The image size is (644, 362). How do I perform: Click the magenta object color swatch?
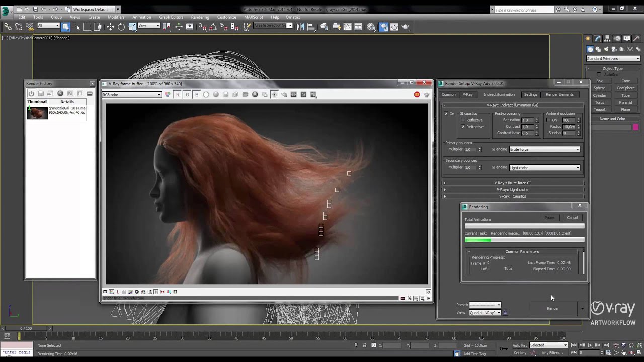point(636,127)
